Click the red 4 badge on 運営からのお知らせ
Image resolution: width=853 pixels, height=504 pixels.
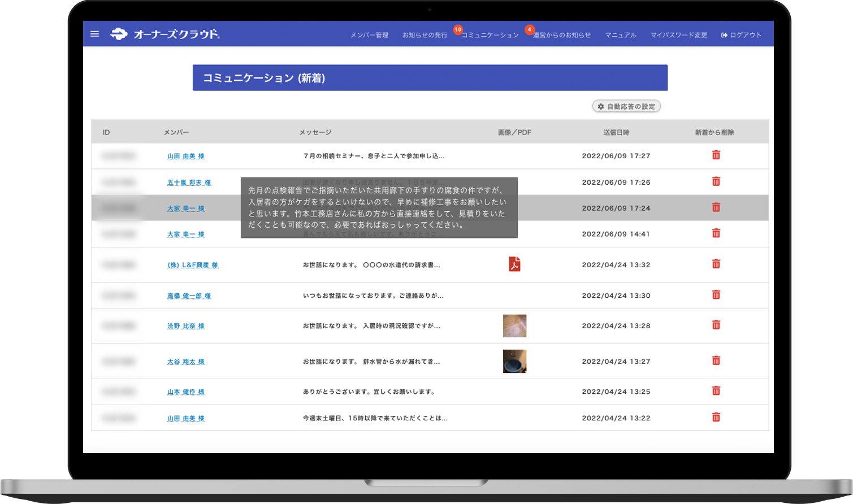pos(530,30)
